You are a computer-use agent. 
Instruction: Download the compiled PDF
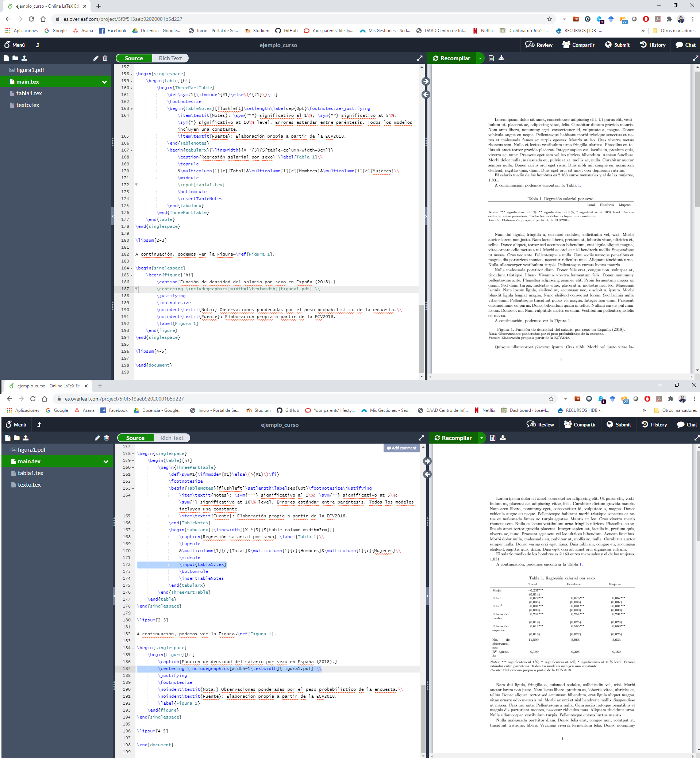pyautogui.click(x=502, y=58)
